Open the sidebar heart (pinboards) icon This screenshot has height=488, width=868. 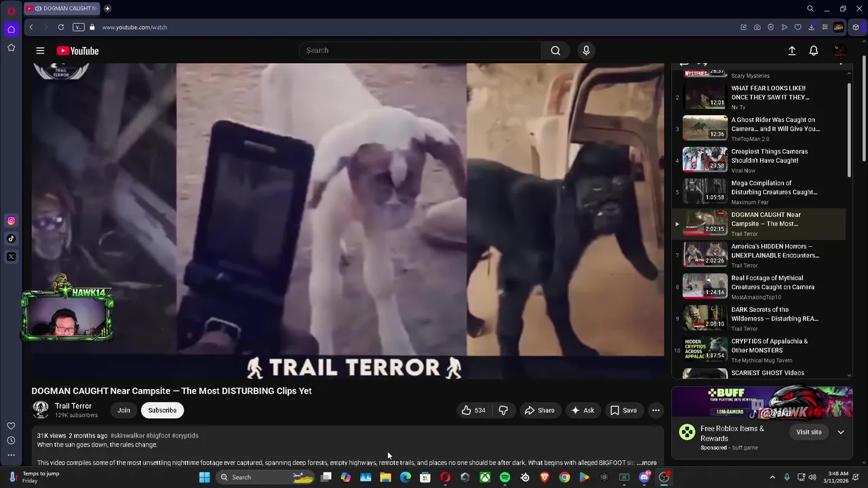click(11, 426)
